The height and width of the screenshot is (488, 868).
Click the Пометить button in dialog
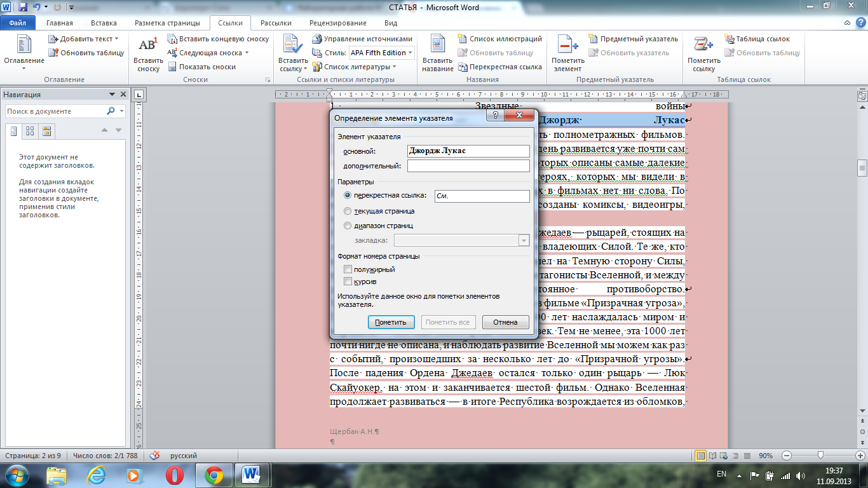391,322
